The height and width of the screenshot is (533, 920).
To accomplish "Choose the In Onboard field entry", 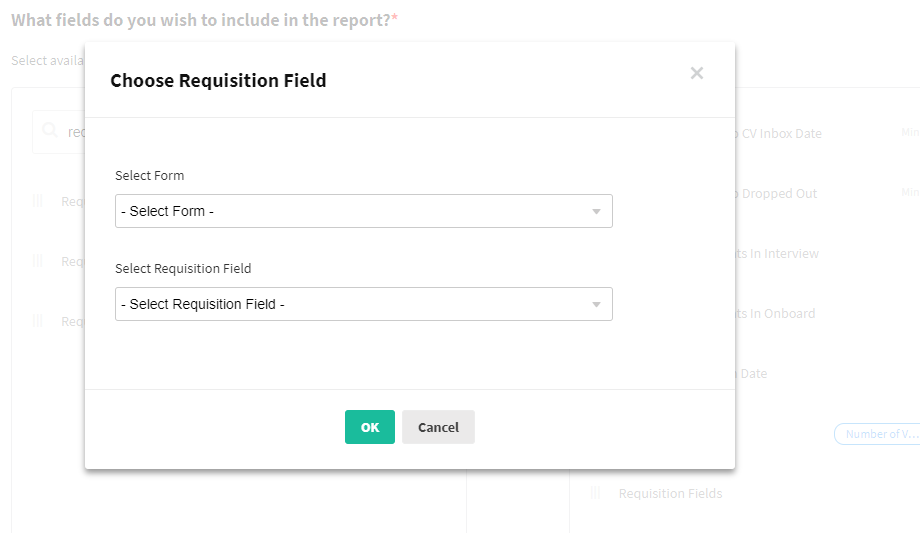I will pyautogui.click(x=776, y=313).
